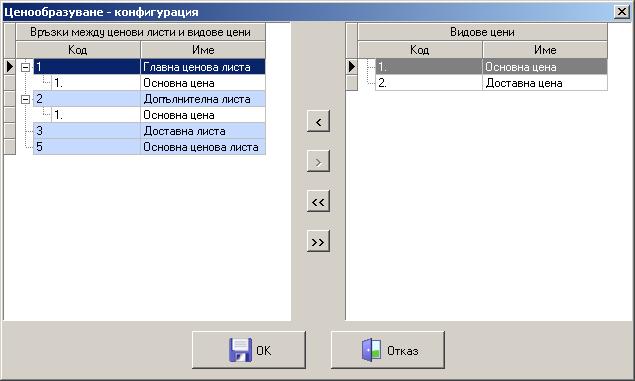The image size is (635, 381).
Task: Click Код column header in left grid
Action: [x=78, y=50]
